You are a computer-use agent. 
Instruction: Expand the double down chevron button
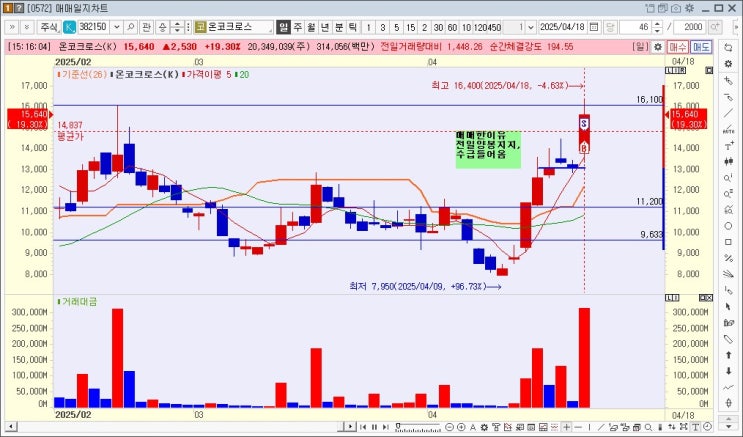[27, 27]
